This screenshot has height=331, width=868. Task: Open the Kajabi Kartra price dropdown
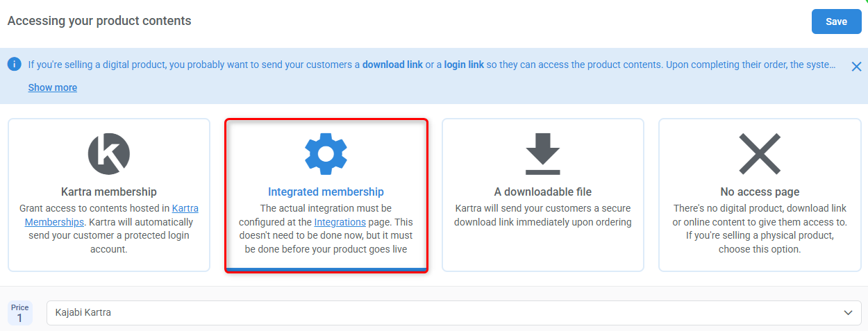pos(454,312)
